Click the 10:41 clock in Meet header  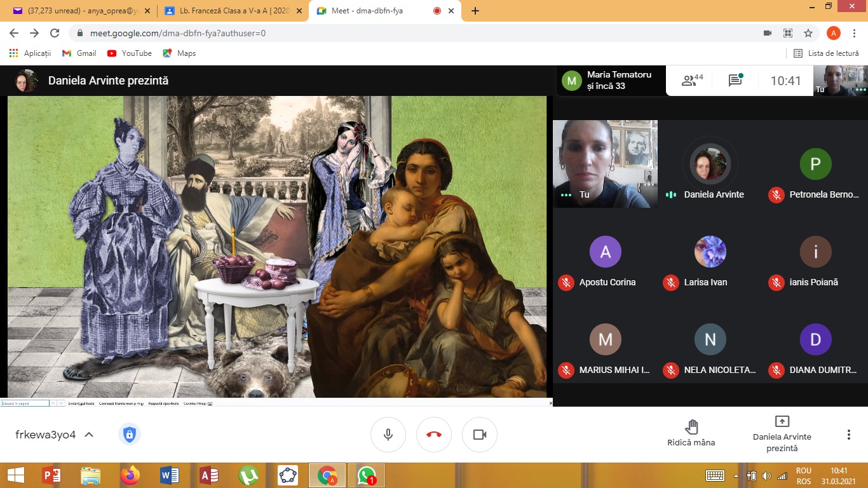(785, 81)
